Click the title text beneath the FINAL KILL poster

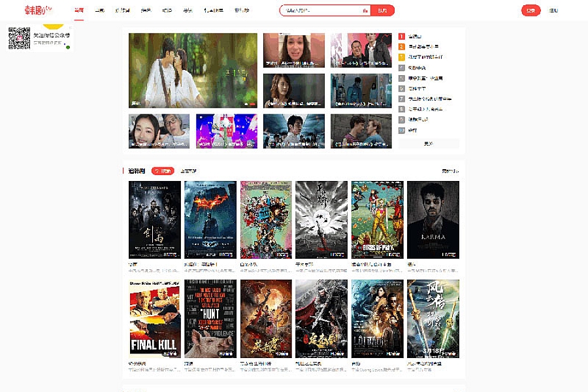click(x=137, y=363)
